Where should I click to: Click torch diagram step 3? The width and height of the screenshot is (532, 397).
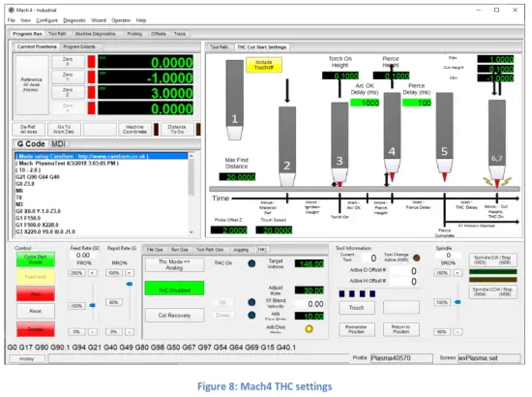coord(340,144)
